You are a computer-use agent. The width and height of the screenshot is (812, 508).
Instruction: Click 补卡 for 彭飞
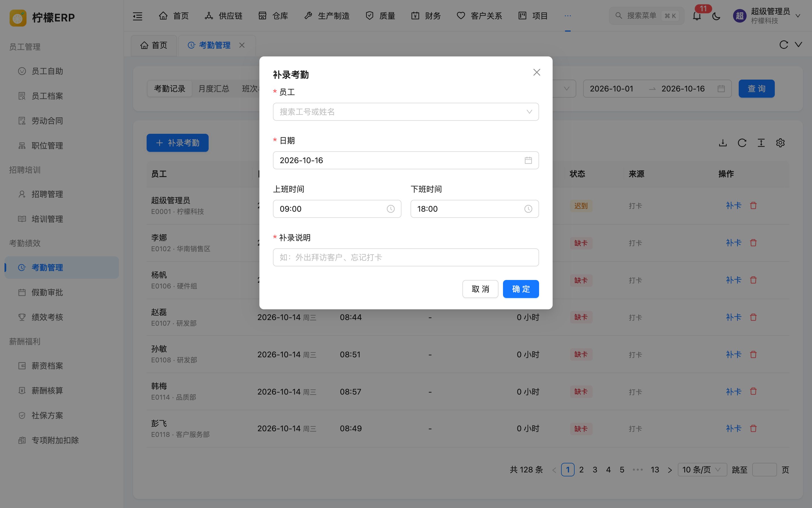click(734, 428)
